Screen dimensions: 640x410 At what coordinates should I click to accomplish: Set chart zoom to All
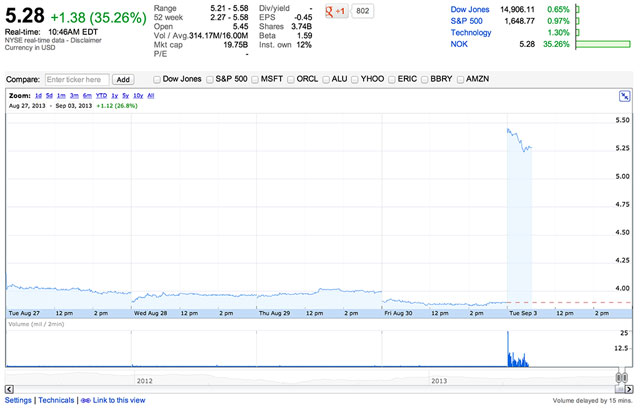[151, 96]
